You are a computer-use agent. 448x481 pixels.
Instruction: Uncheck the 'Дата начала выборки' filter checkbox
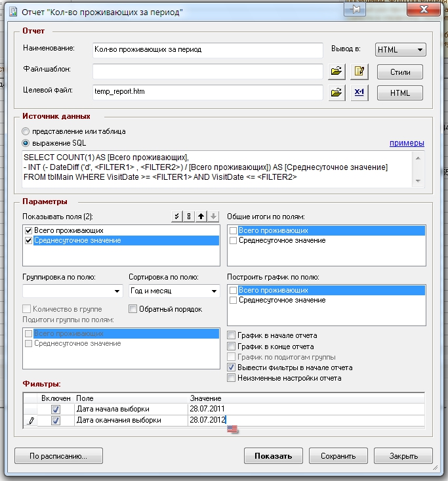pyautogui.click(x=56, y=409)
